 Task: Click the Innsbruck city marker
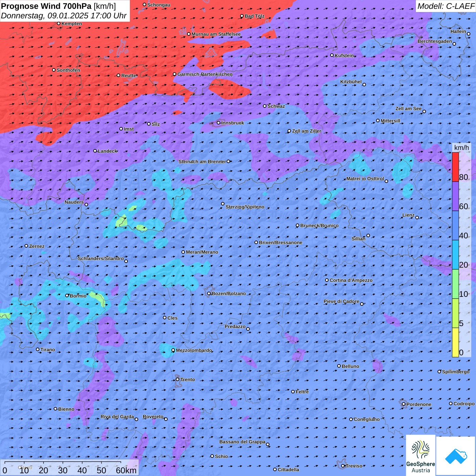219,123
